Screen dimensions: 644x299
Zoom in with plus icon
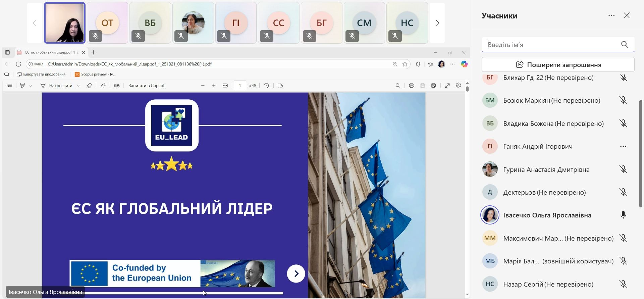pyautogui.click(x=214, y=86)
